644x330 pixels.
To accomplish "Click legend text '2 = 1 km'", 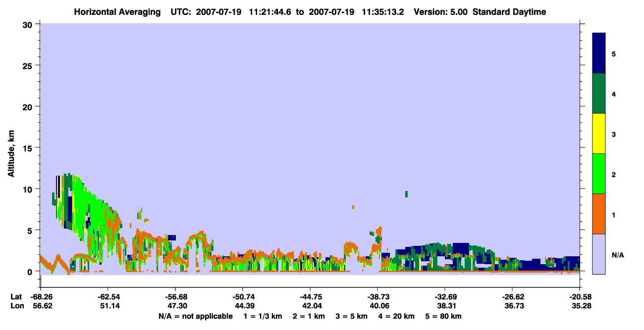I will (x=309, y=316).
